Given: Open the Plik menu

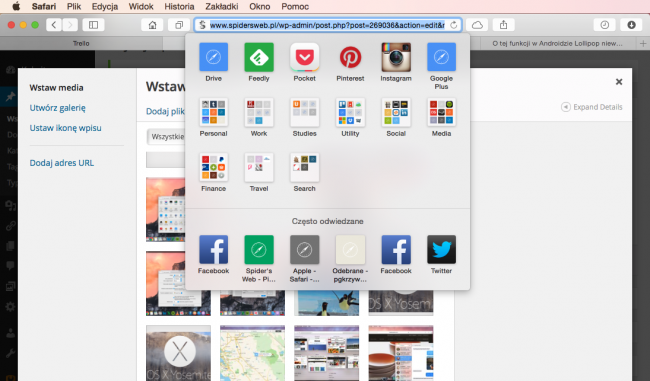Looking at the screenshot, I should coord(74,7).
